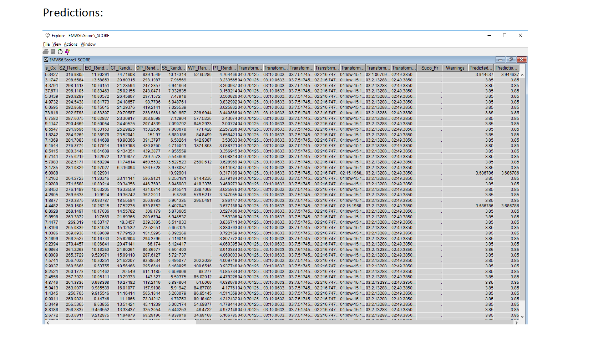Select the Suco_Fr column header

[x=429, y=67]
